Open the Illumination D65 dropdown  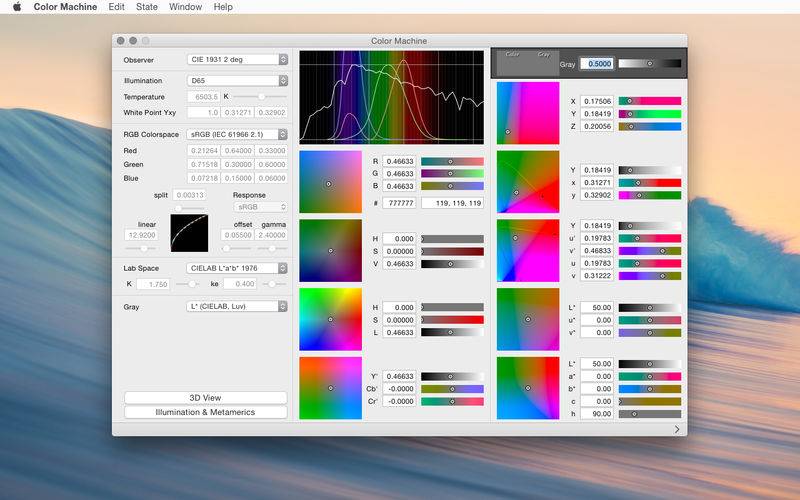point(237,81)
